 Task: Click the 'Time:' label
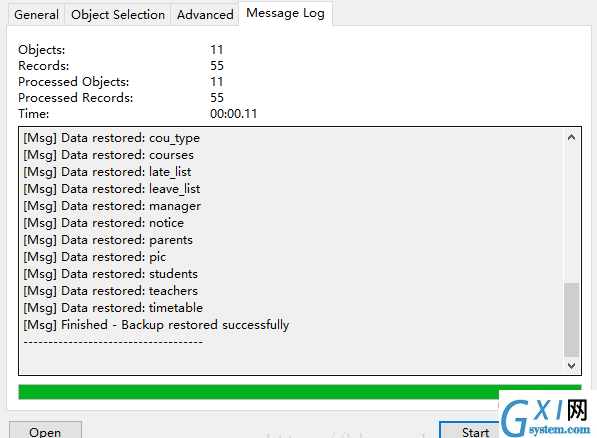[34, 114]
